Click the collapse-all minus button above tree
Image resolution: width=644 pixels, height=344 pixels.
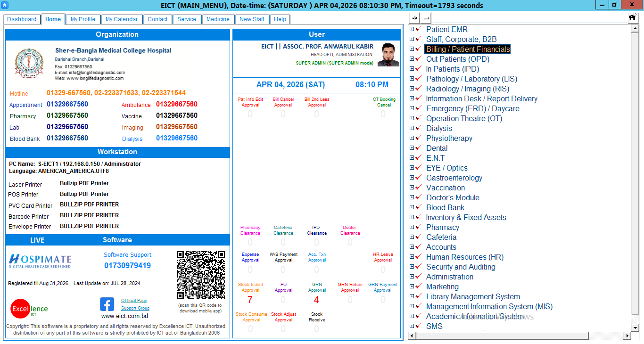(x=426, y=18)
